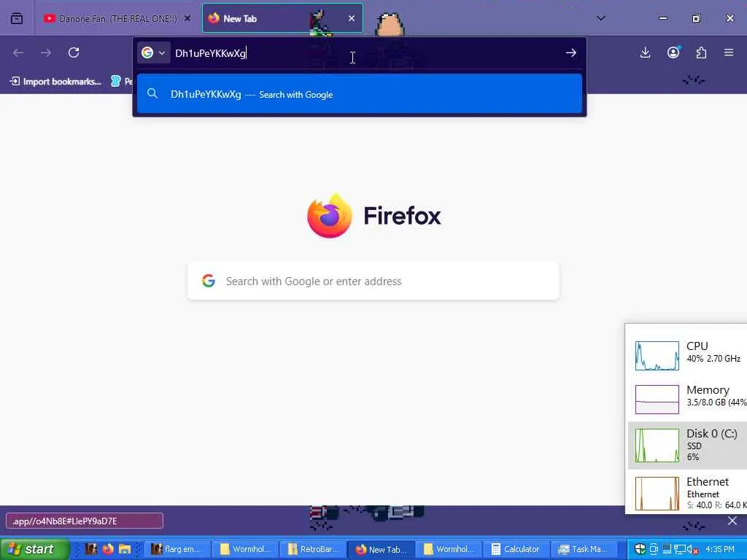Viewport: 747px width, 560px height.
Task: Click the .app//o4Nb8E#LiePY9aD7E field
Action: click(x=85, y=521)
